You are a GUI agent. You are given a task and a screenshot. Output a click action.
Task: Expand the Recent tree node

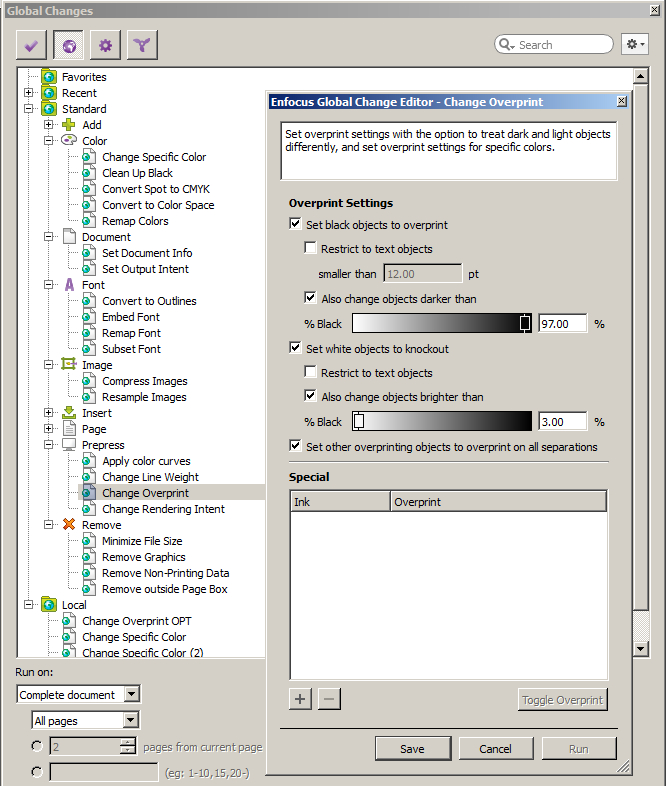29,93
